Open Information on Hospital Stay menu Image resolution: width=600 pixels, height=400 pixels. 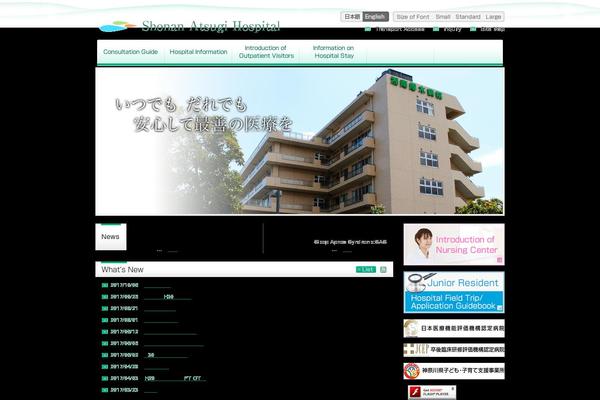[333, 52]
